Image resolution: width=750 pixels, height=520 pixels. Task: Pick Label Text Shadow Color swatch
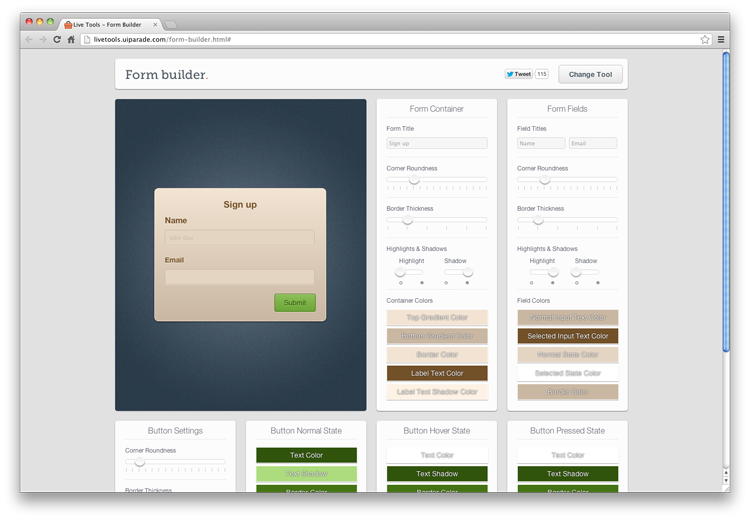coord(437,392)
